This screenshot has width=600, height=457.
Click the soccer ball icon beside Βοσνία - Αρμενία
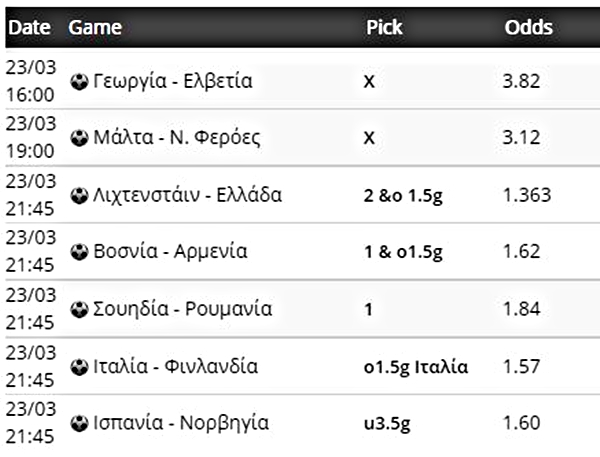point(79,252)
